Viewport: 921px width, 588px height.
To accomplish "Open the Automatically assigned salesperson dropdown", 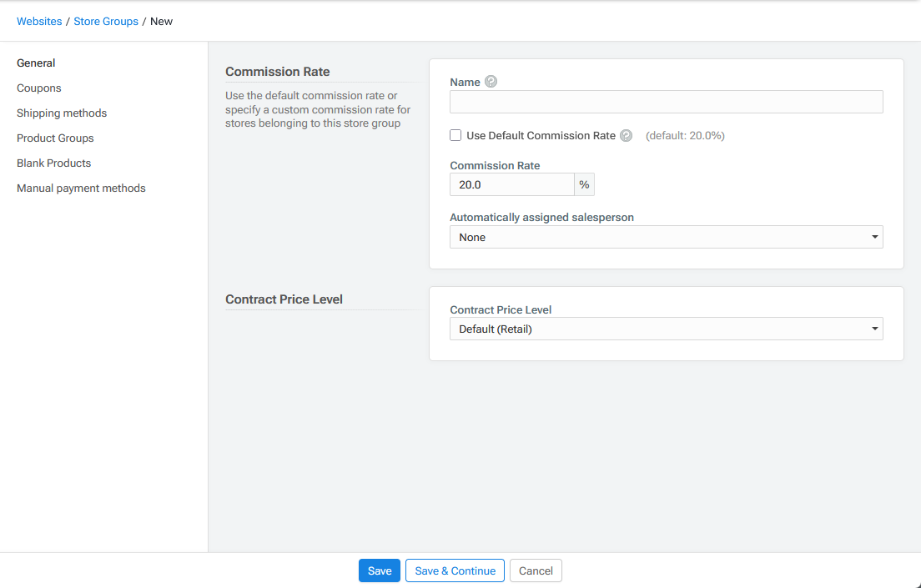I will 666,238.
